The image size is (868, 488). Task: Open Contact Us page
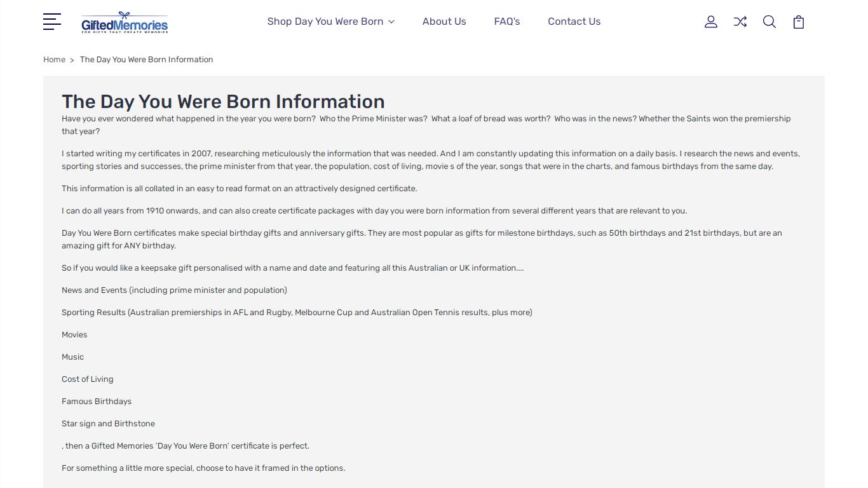[x=574, y=22]
